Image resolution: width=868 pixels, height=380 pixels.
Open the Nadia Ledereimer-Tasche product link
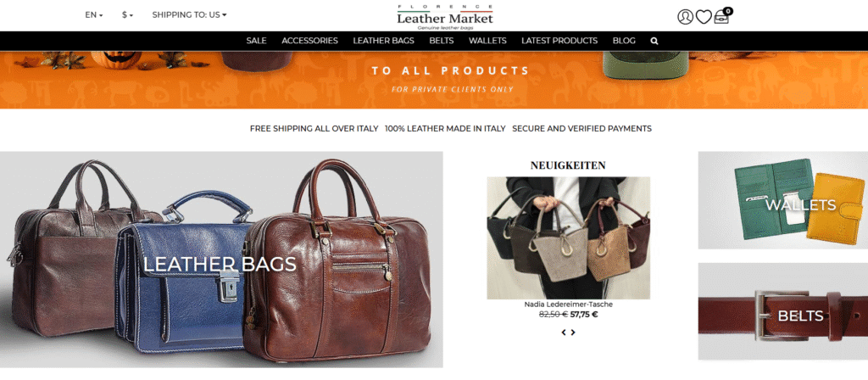point(569,305)
